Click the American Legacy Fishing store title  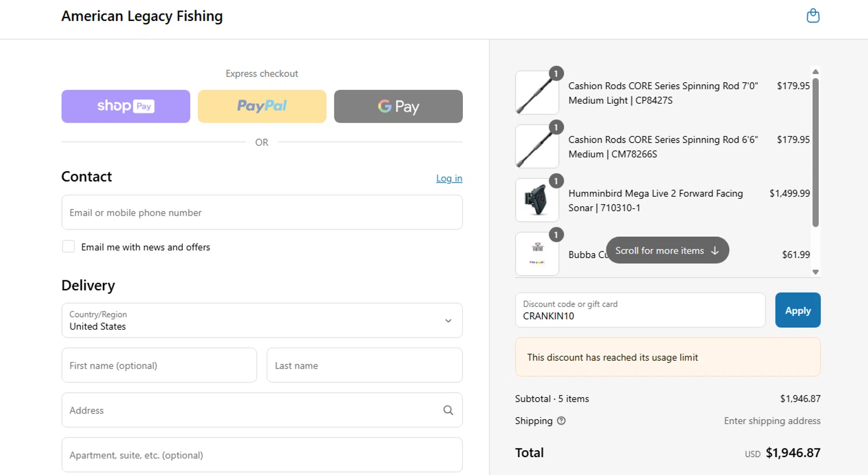pos(142,16)
